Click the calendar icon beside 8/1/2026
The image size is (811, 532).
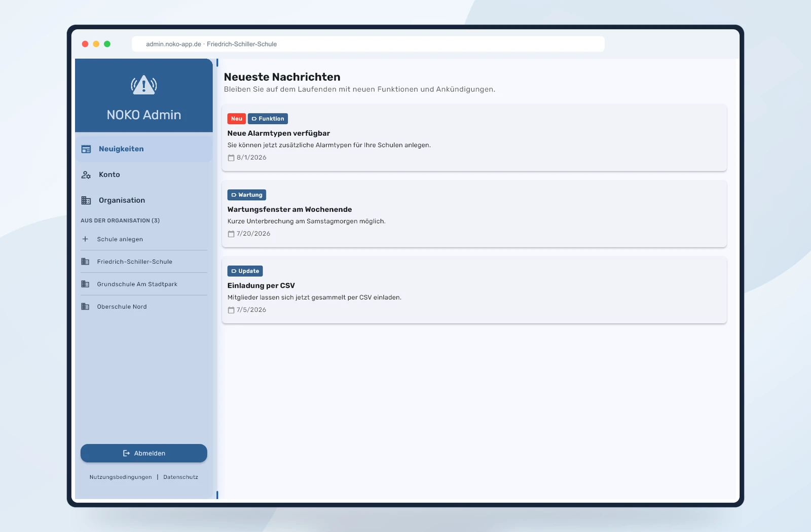(x=231, y=158)
